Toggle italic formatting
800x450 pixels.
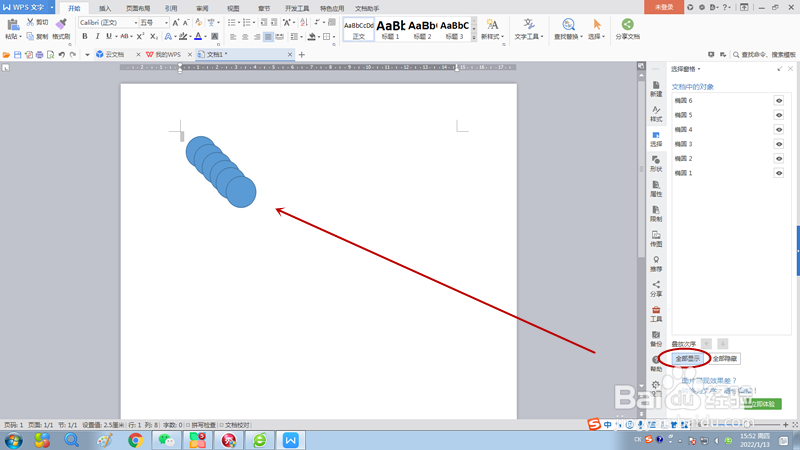(97, 36)
